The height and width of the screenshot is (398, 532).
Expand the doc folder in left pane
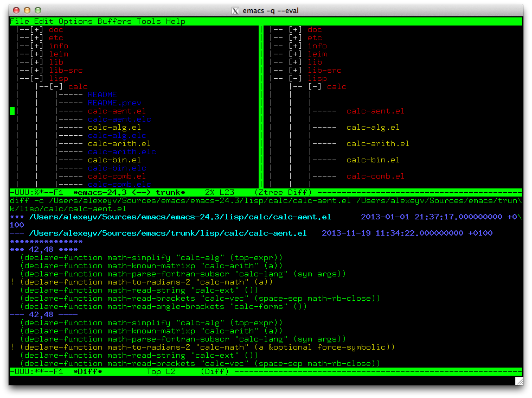tap(37, 29)
